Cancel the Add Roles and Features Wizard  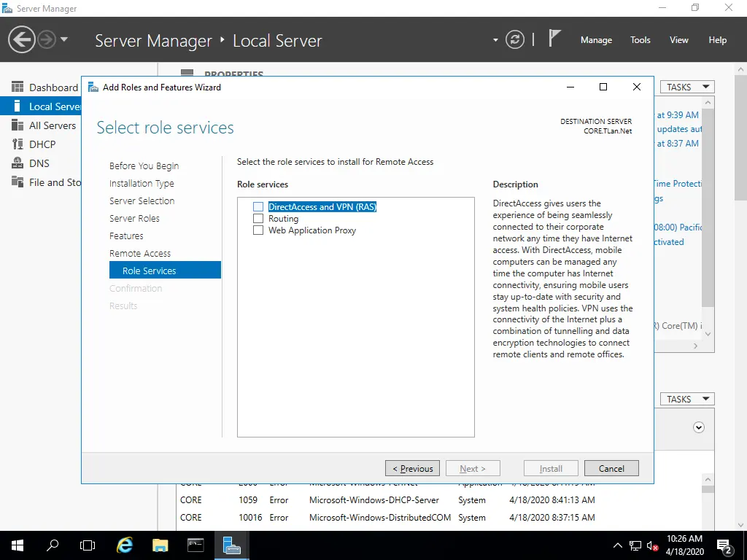611,469
